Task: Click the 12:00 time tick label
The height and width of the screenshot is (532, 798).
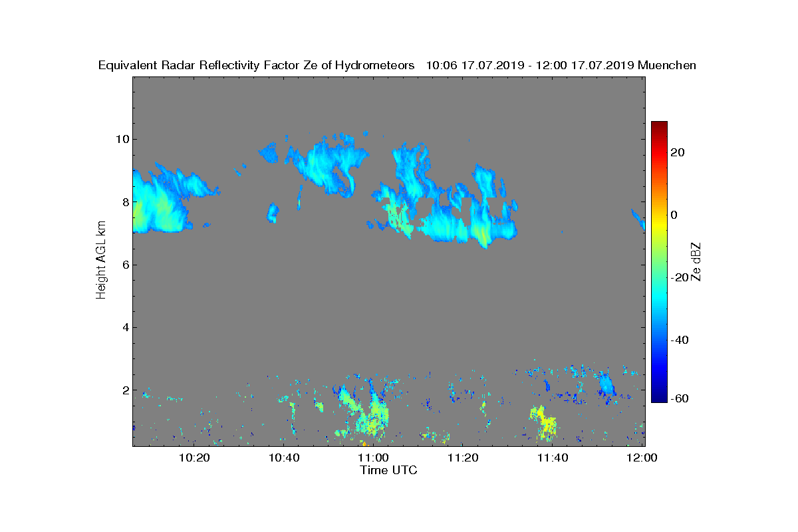Action: (x=641, y=458)
